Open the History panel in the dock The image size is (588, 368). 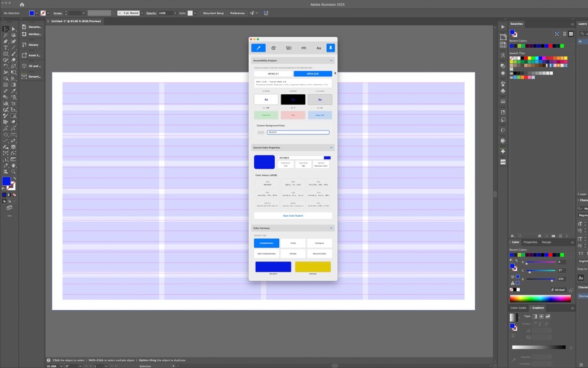[32, 45]
